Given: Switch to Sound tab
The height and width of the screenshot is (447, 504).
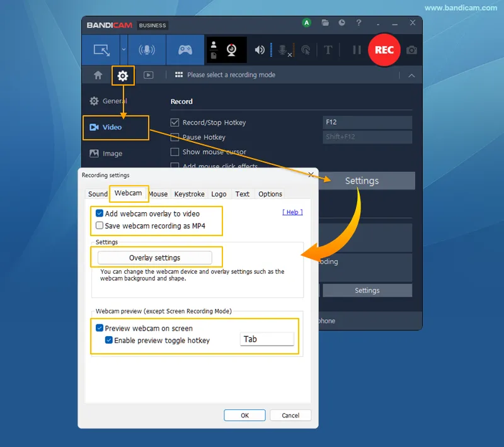Looking at the screenshot, I should click(98, 194).
